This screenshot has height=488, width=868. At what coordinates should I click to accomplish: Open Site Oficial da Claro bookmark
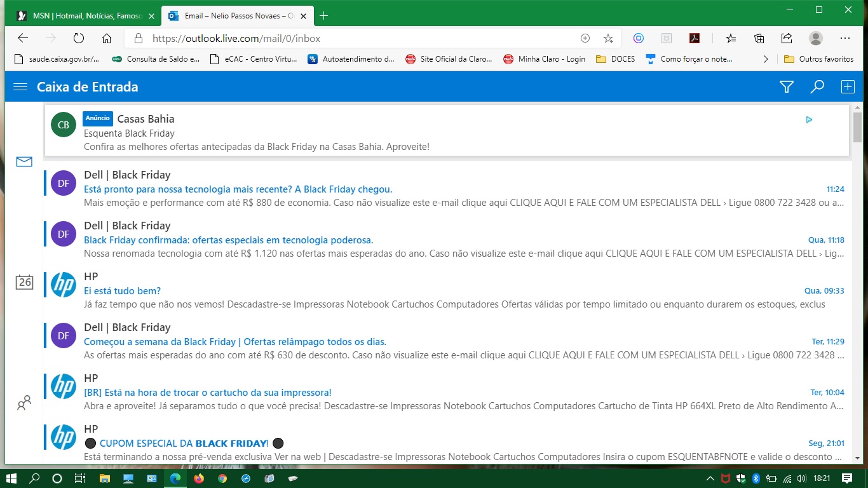point(449,59)
